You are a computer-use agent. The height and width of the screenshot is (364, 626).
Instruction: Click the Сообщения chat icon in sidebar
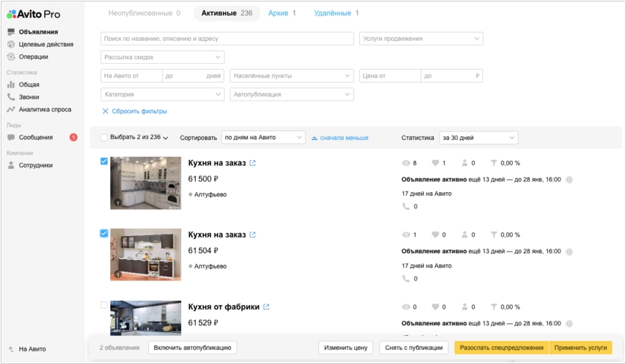coord(11,138)
